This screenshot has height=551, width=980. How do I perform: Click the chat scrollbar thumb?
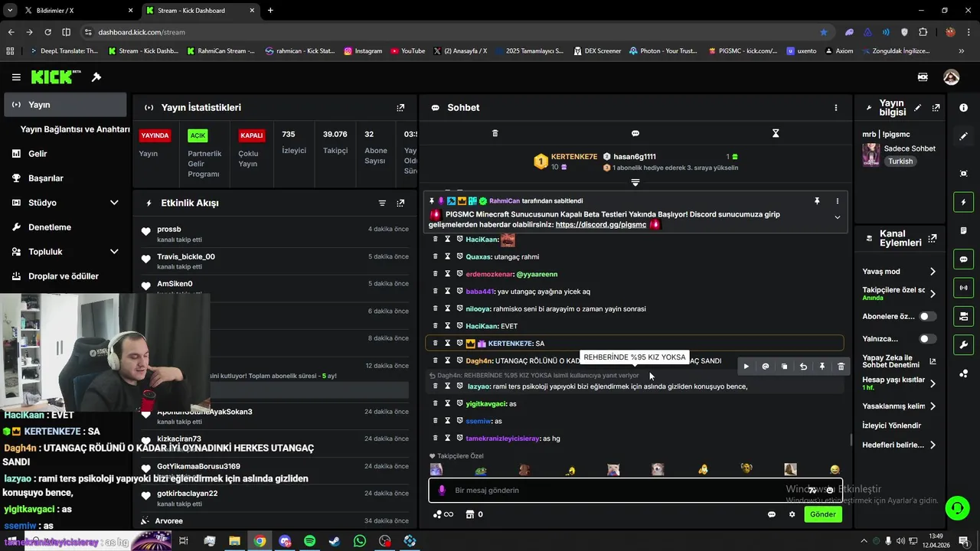point(851,440)
